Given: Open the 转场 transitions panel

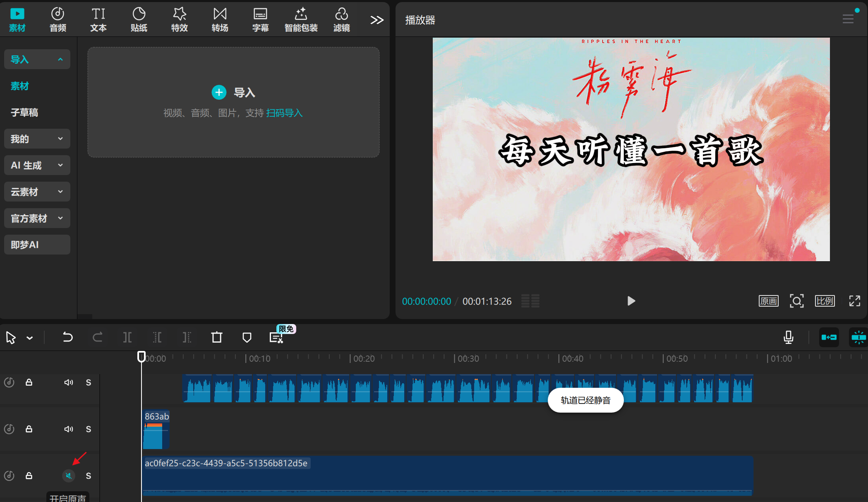Looking at the screenshot, I should [x=220, y=19].
